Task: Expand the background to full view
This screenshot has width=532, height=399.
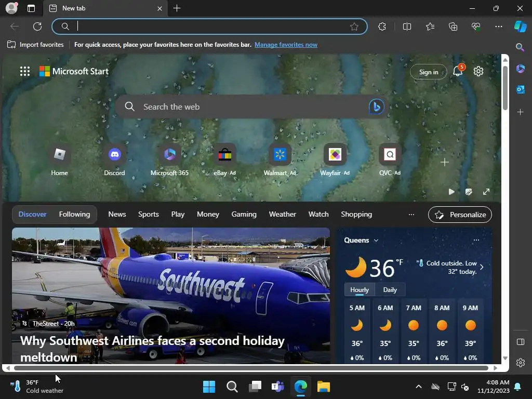Action: [x=486, y=192]
